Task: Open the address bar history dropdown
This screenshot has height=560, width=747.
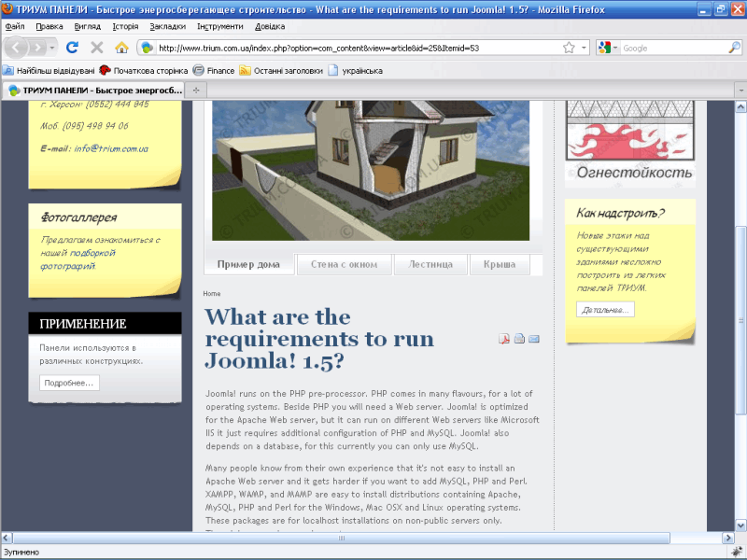Action: tap(584, 48)
